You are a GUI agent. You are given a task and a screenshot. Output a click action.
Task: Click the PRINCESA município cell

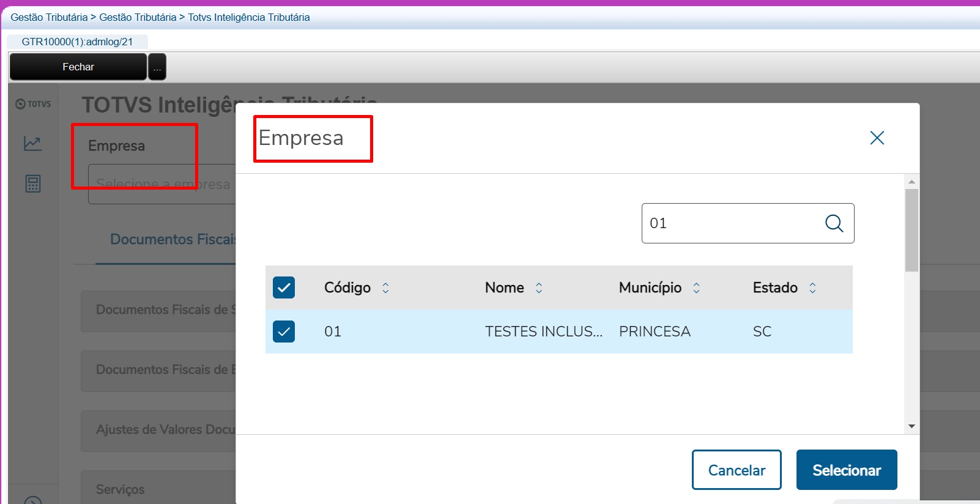[655, 332]
